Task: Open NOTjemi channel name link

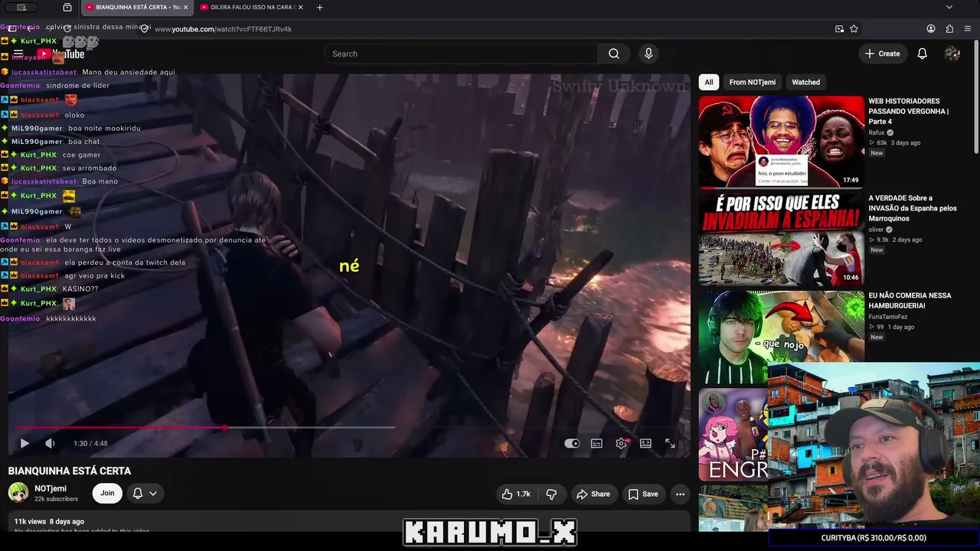Action: [x=51, y=488]
